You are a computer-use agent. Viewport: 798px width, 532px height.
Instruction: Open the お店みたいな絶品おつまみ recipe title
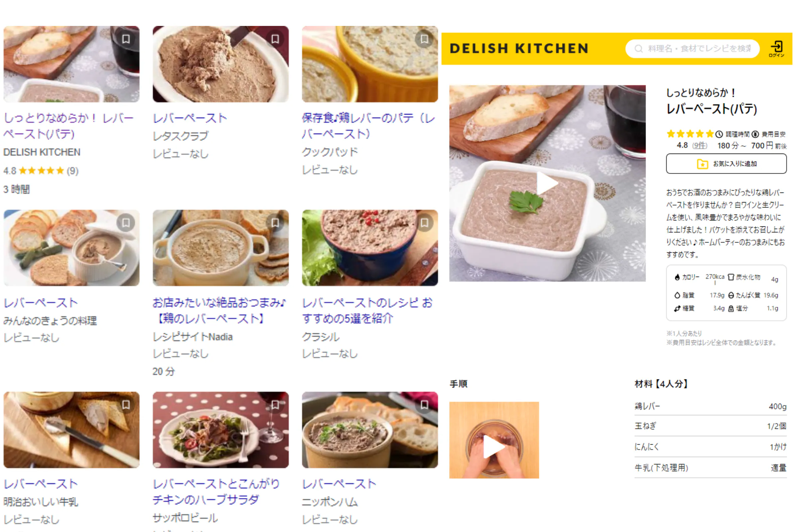[x=219, y=310]
